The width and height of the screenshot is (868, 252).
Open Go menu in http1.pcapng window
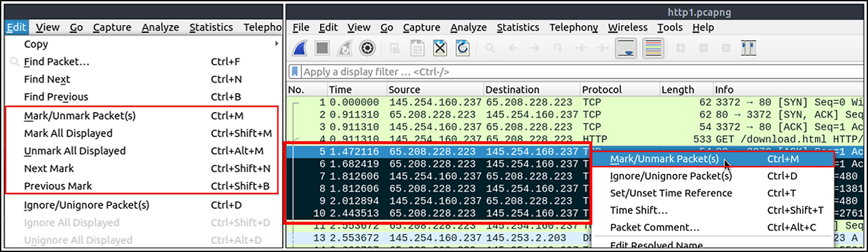coord(387,27)
